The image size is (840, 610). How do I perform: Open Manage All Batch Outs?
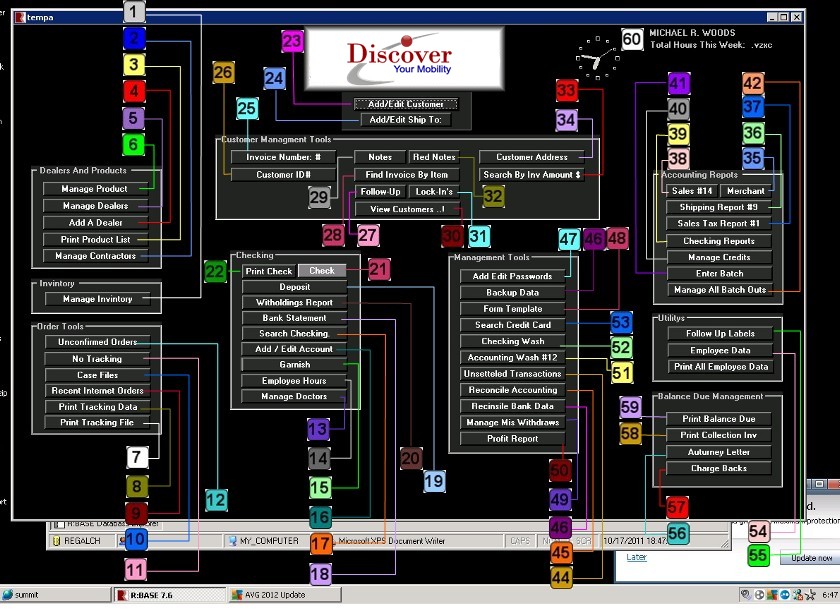tap(720, 290)
